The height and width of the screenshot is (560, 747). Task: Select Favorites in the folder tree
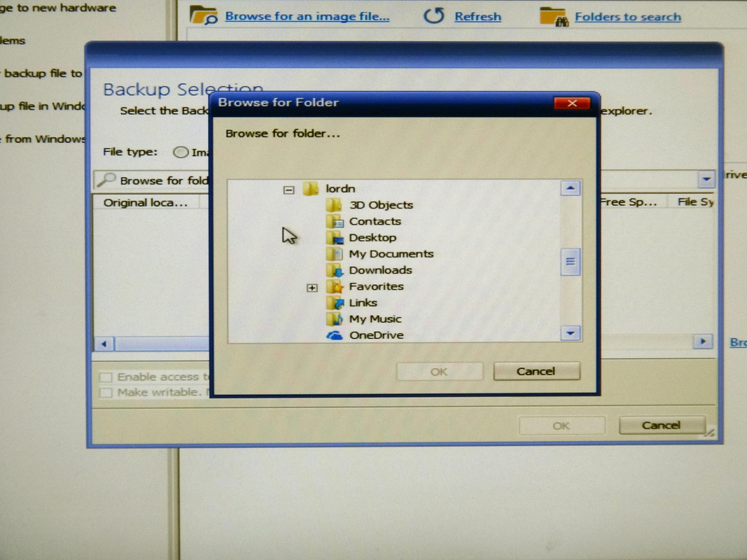(x=377, y=286)
